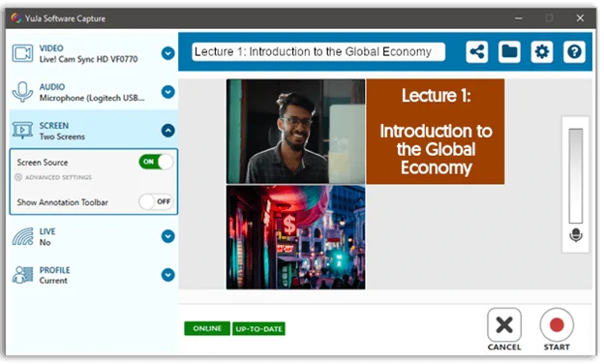
Task: Click the Advanced Settings gear icon
Action: [x=18, y=178]
